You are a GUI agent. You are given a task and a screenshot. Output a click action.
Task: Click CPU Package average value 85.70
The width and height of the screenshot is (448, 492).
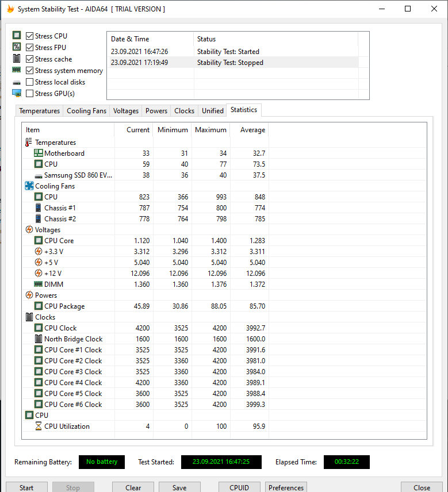(257, 306)
